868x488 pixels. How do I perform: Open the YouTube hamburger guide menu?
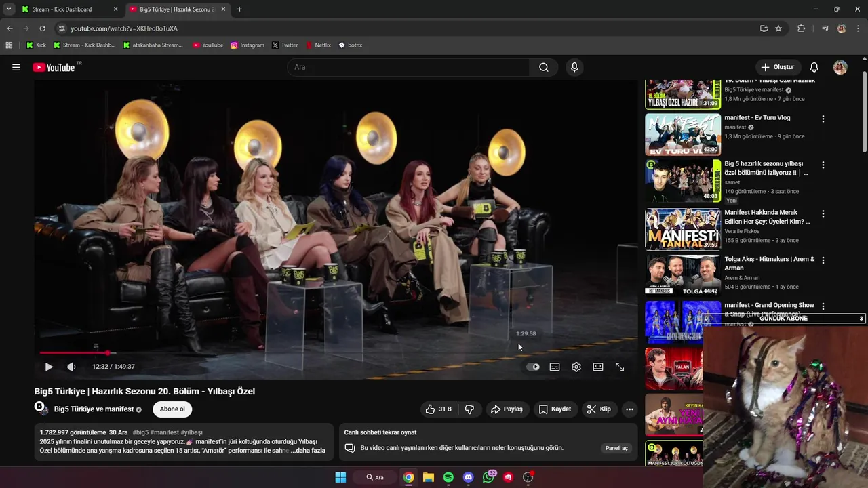tap(16, 67)
